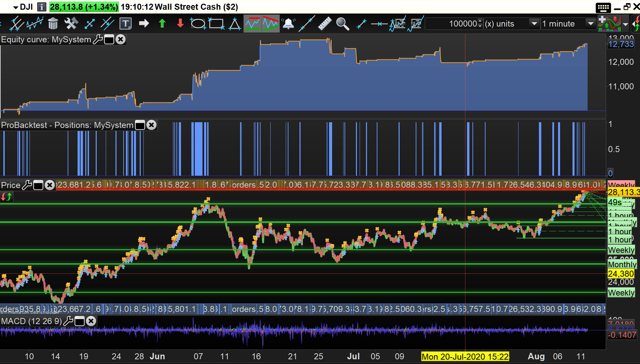The image size is (640, 364).
Task: Open the wrench and hammer tools icon
Action: (71, 24)
